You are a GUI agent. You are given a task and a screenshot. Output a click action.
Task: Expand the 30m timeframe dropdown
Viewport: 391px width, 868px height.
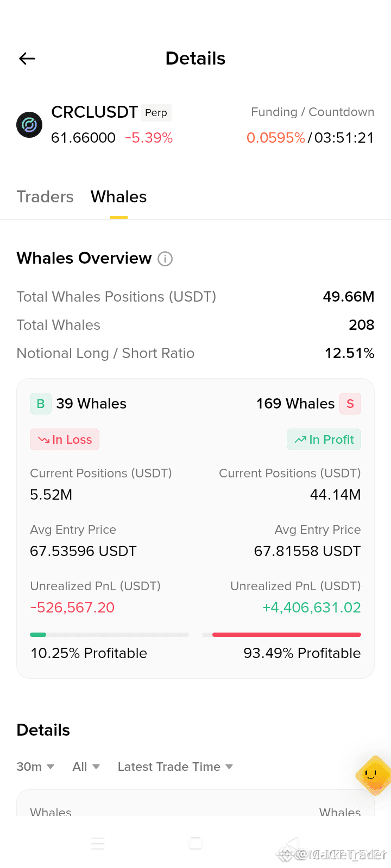pos(35,767)
